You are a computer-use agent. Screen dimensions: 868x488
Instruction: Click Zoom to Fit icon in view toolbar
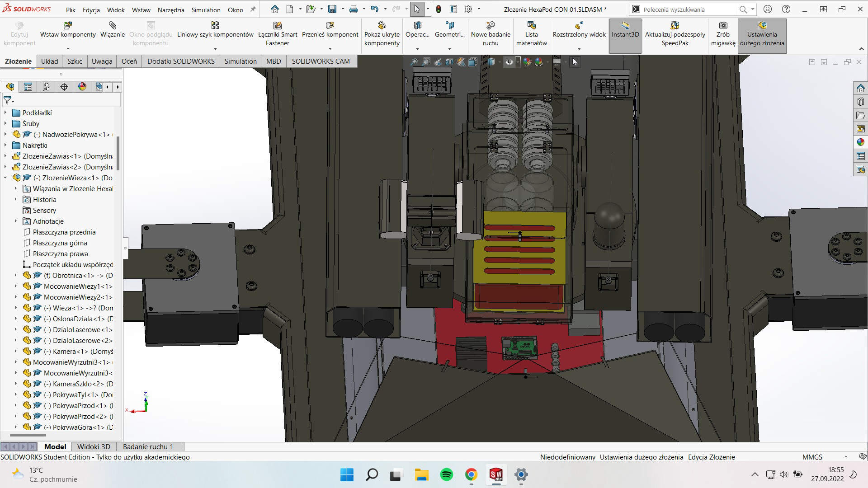[x=414, y=62]
